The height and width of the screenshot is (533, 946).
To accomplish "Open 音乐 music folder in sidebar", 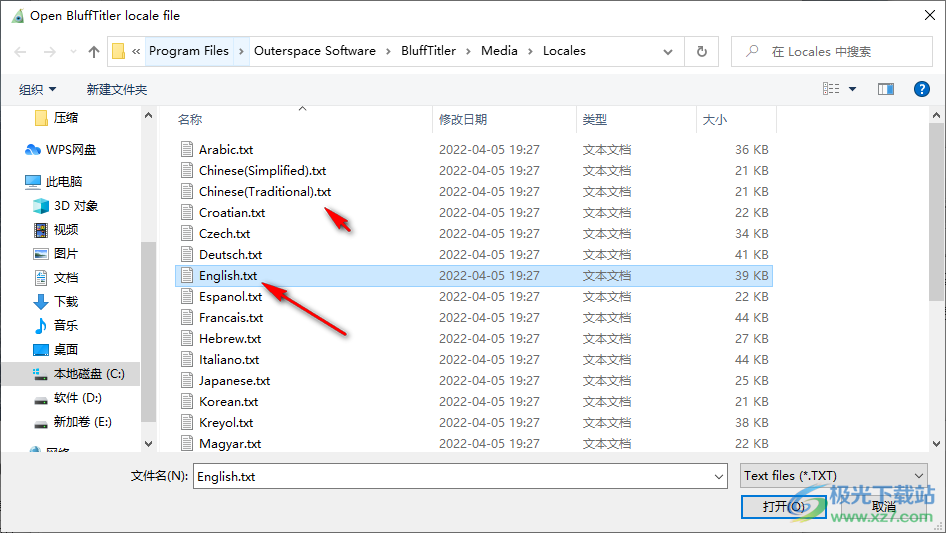I will (x=65, y=326).
